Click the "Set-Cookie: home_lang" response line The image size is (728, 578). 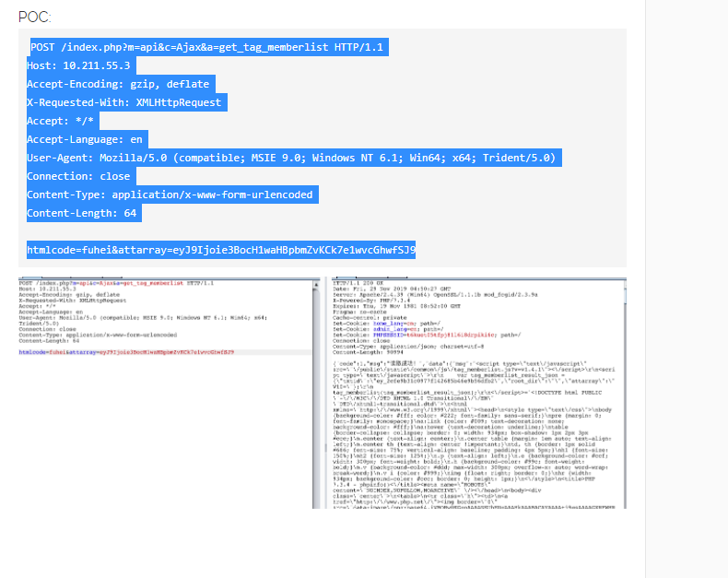(x=388, y=324)
